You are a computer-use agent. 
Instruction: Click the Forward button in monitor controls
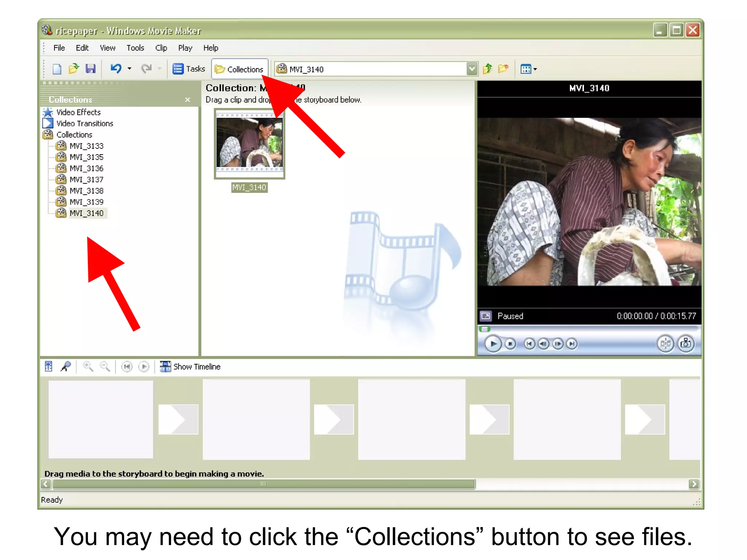pos(572,344)
